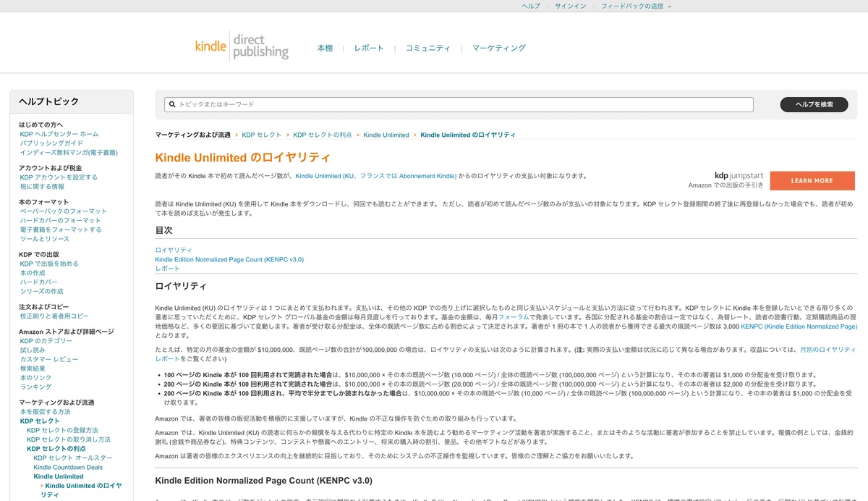Open 試し読み in sidebar
Image resolution: width=868 pixels, height=501 pixels.
point(33,350)
